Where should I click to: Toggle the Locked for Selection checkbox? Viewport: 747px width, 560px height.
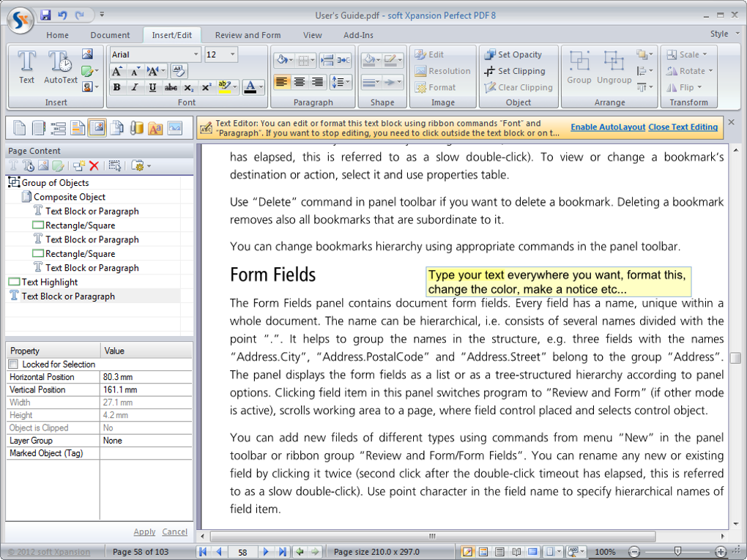13,364
